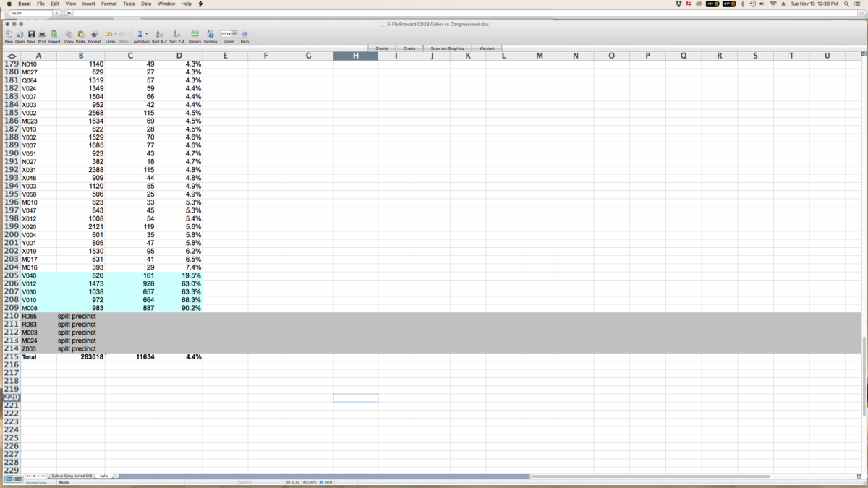
Task: Switch to Normal View button
Action: (x=9, y=479)
